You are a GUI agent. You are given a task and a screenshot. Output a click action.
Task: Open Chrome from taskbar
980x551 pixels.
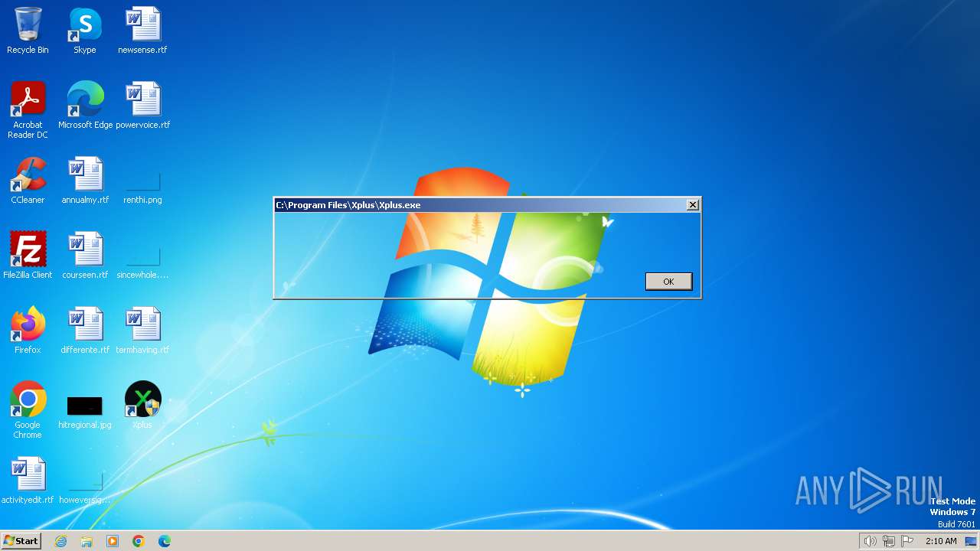pyautogui.click(x=139, y=541)
